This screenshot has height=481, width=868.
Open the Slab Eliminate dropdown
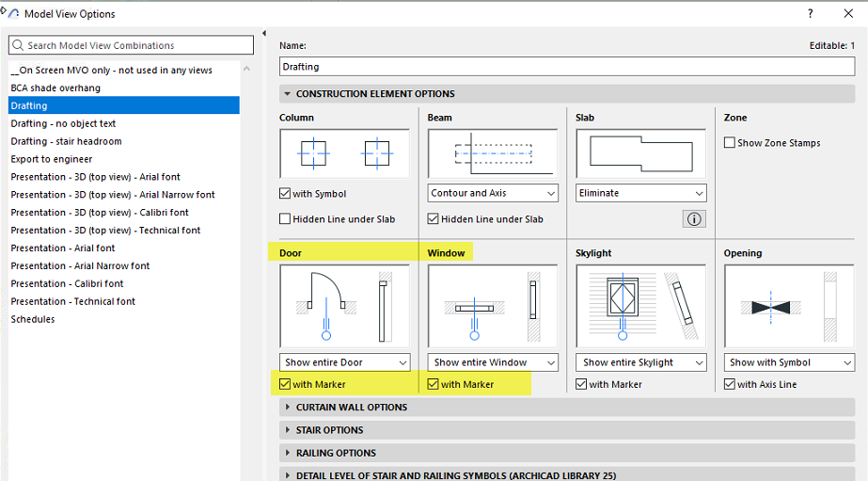[x=641, y=193]
